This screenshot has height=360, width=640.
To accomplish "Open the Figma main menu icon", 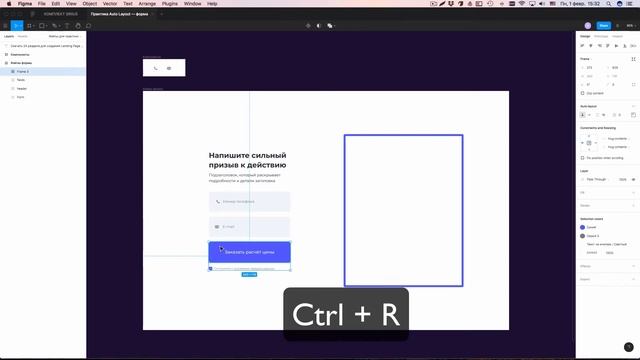I will pyautogui.click(x=6, y=26).
